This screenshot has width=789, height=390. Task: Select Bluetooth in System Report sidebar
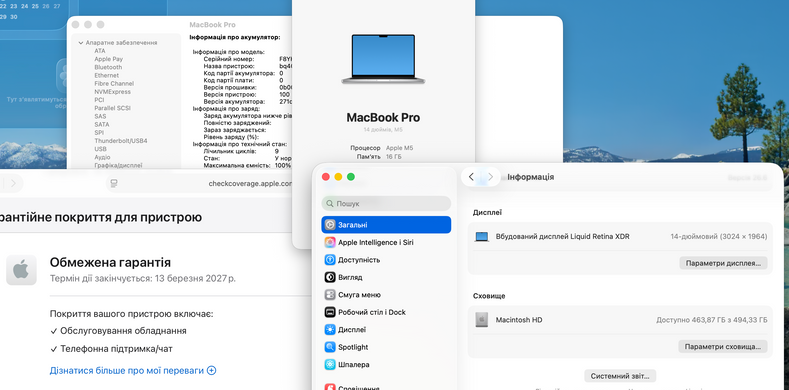[108, 67]
